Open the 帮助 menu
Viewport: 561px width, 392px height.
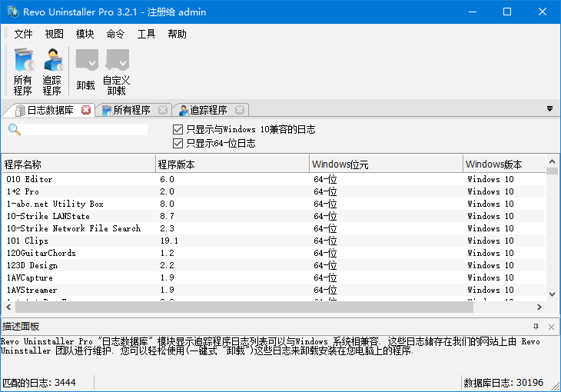pos(177,34)
